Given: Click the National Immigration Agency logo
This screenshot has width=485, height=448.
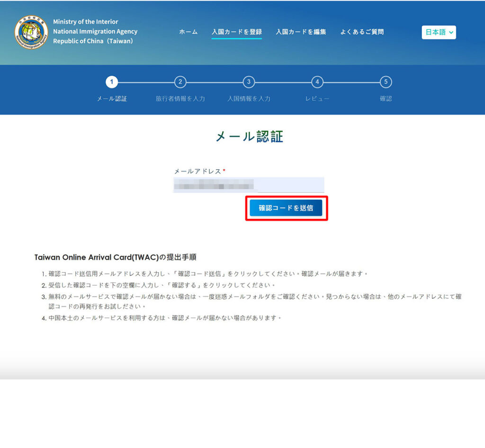Looking at the screenshot, I should 31,32.
